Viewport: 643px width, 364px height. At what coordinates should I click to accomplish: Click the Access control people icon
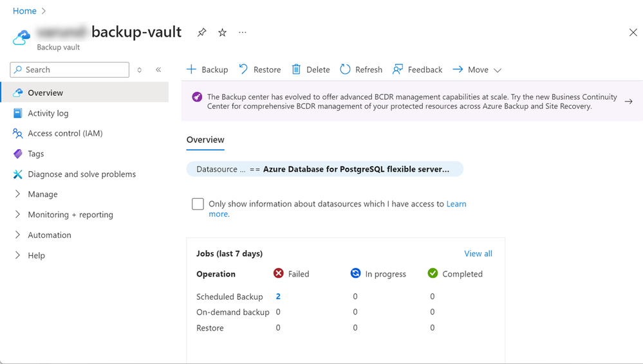17,133
